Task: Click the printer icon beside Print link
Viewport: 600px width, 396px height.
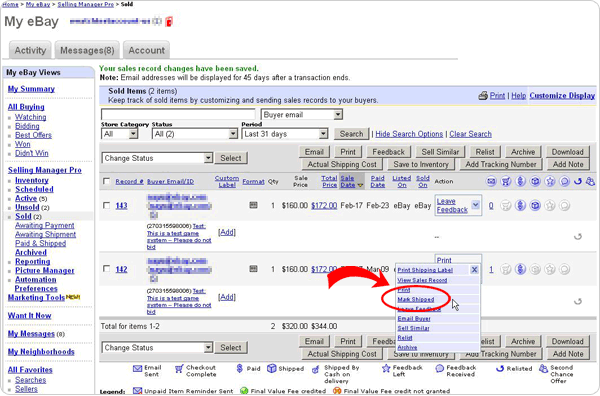Action: [483, 96]
